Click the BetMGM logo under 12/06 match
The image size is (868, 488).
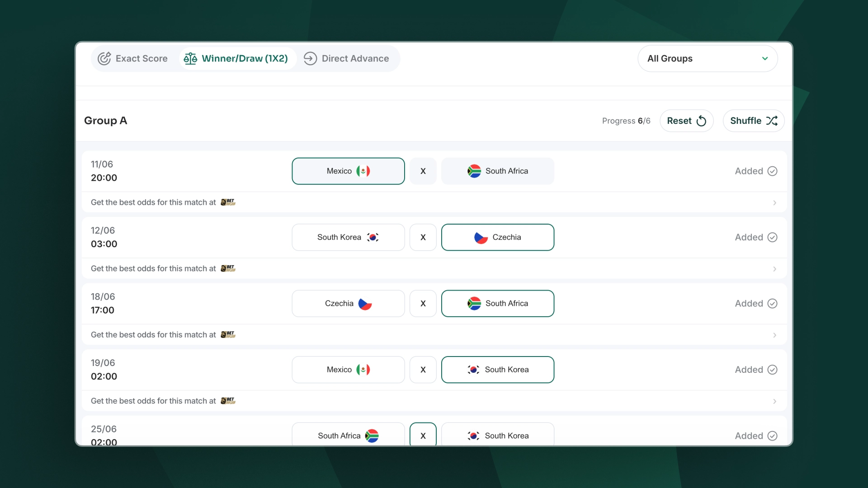228,268
